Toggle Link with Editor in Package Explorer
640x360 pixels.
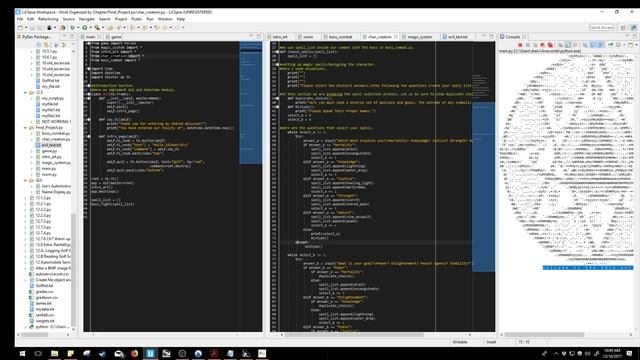46,45
